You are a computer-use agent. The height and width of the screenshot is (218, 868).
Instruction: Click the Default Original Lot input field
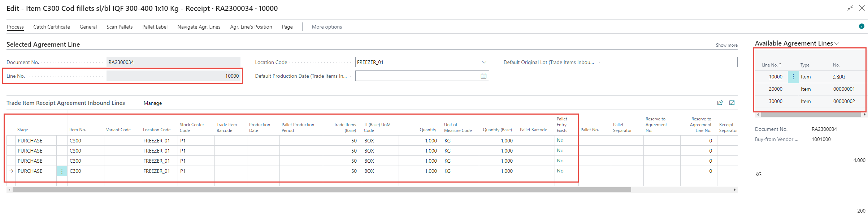(670, 62)
